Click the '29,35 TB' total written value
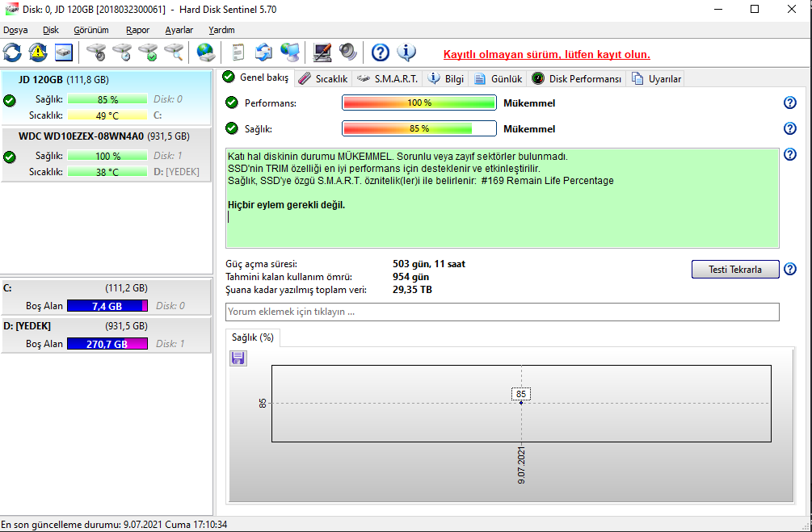The width and height of the screenshot is (812, 532). [412, 290]
